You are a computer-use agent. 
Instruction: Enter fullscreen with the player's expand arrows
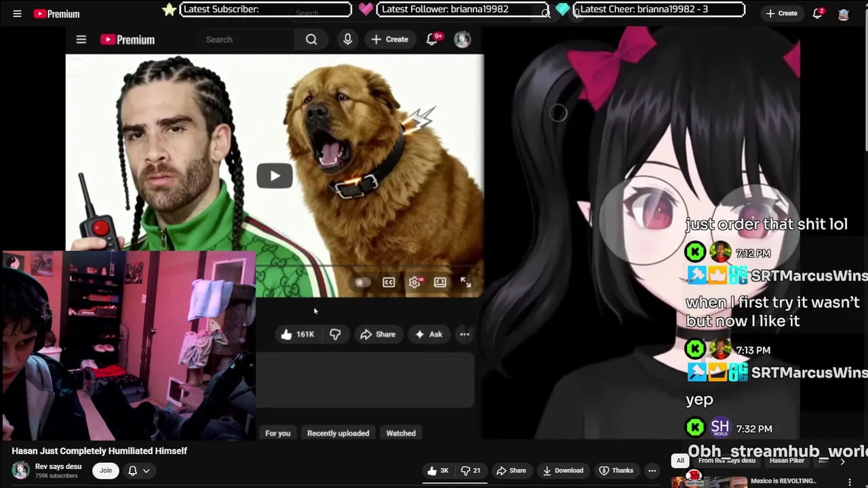pos(466,282)
